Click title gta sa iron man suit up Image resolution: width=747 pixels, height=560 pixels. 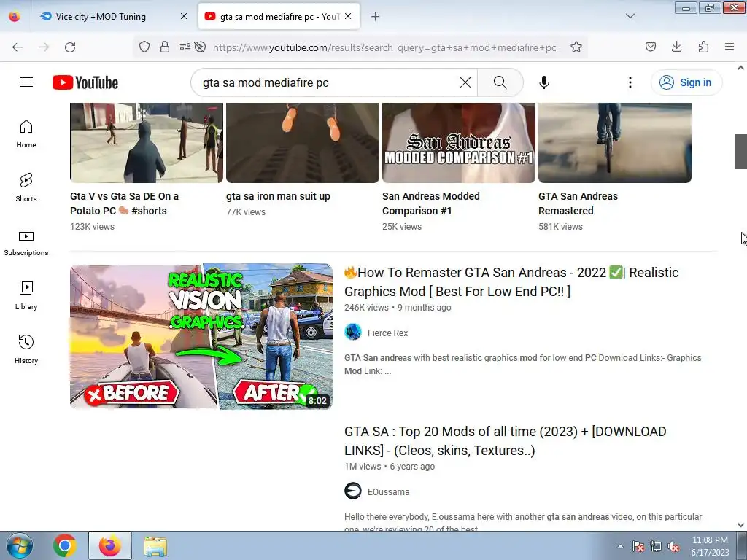pyautogui.click(x=278, y=196)
